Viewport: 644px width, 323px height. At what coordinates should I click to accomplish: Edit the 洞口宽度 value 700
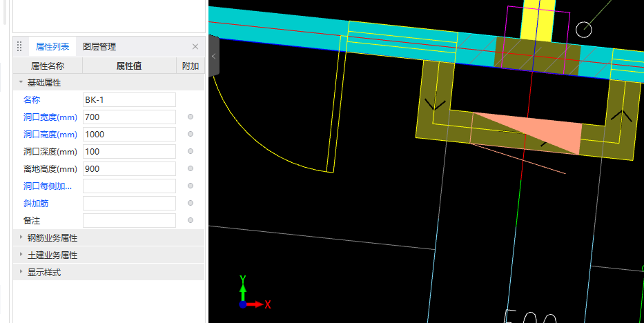pos(129,117)
